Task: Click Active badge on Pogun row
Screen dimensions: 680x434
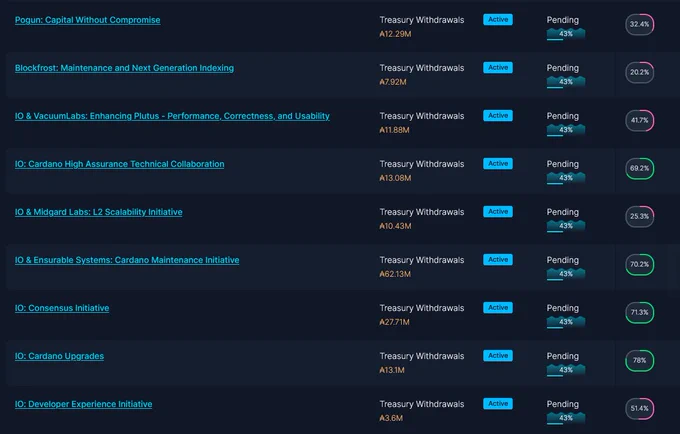Action: point(498,20)
